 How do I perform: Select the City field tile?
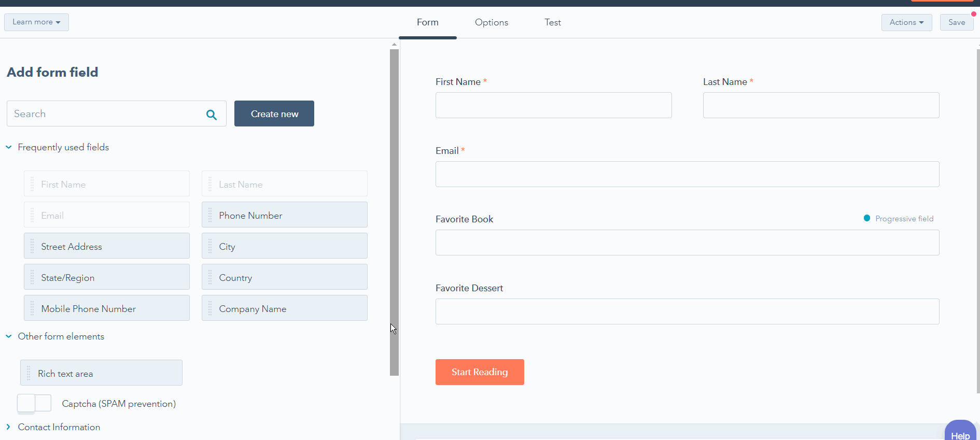point(285,246)
